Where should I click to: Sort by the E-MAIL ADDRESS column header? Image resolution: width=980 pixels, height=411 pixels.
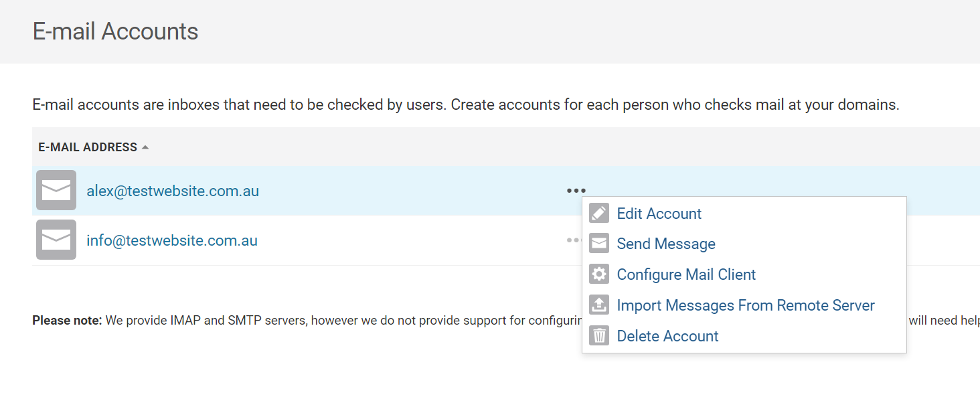pyautogui.click(x=88, y=147)
